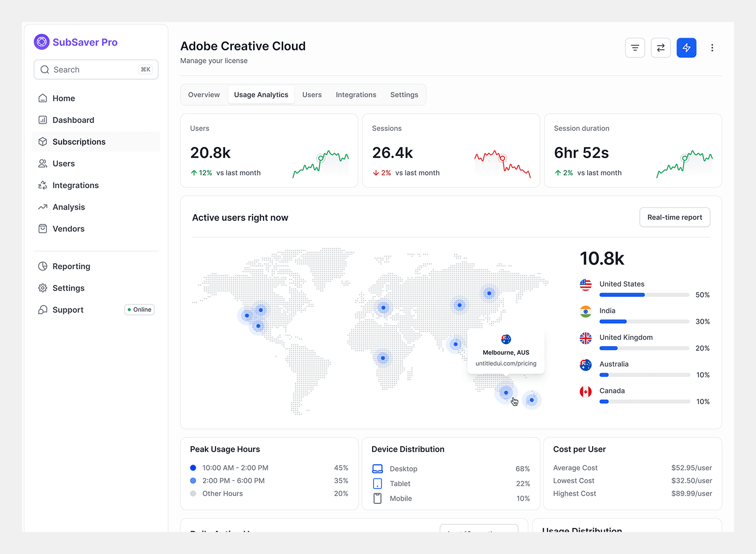
Task: Click the Support chat icon showing Online
Action: click(x=43, y=309)
